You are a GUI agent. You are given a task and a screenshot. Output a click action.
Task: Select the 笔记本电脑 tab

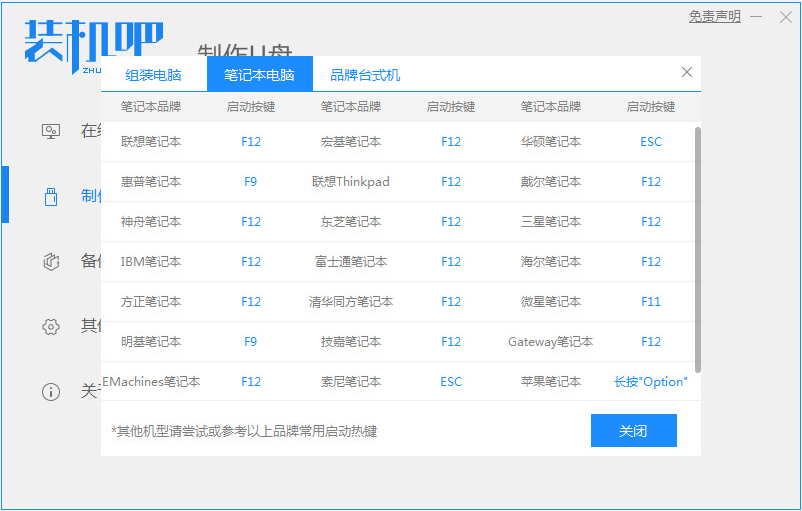tap(259, 75)
